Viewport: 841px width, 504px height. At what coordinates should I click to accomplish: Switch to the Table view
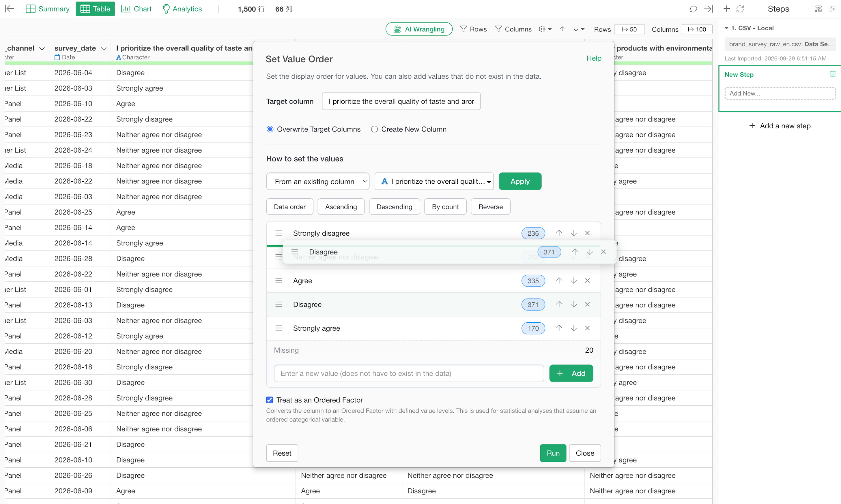95,9
